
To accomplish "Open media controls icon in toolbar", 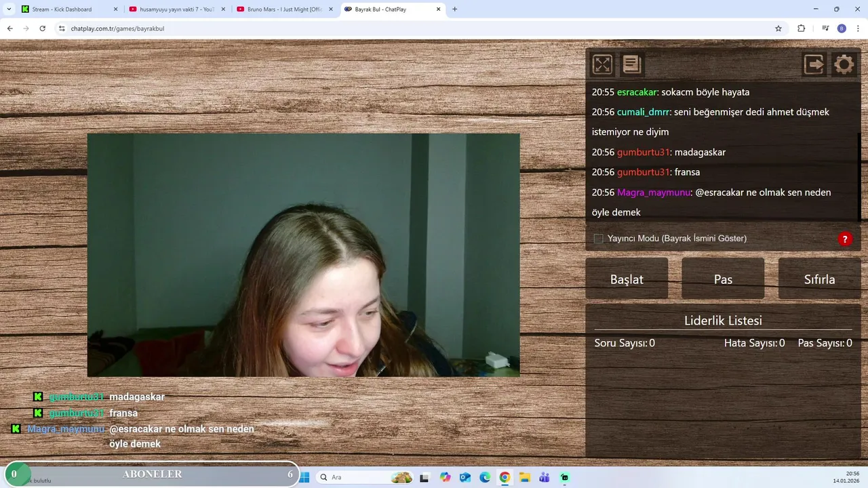I will (825, 28).
